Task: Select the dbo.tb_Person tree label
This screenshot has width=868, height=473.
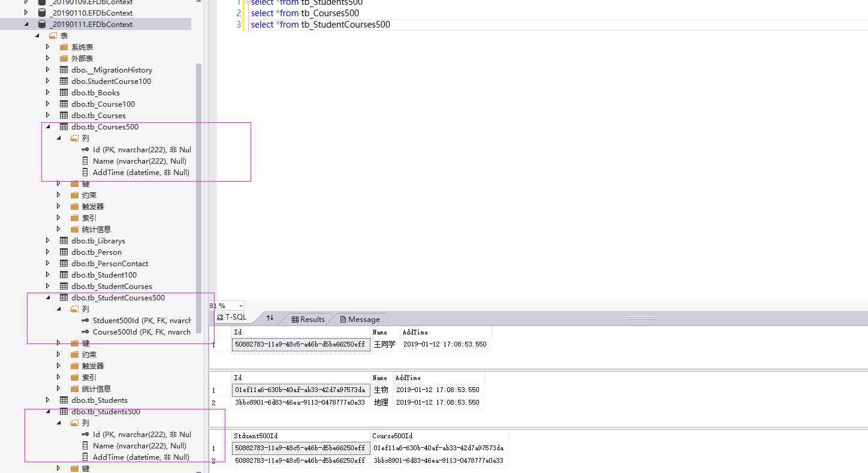Action: (x=97, y=252)
